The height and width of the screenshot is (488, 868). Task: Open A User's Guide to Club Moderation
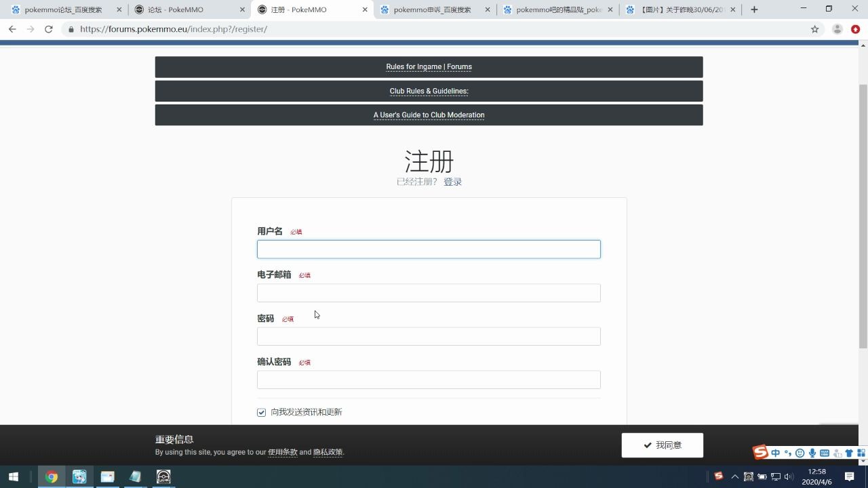tap(429, 115)
